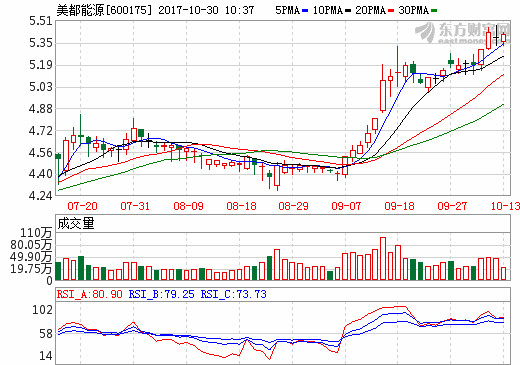Click the date label 08-09
Viewport: 520px width, 365px height.
[x=188, y=206]
